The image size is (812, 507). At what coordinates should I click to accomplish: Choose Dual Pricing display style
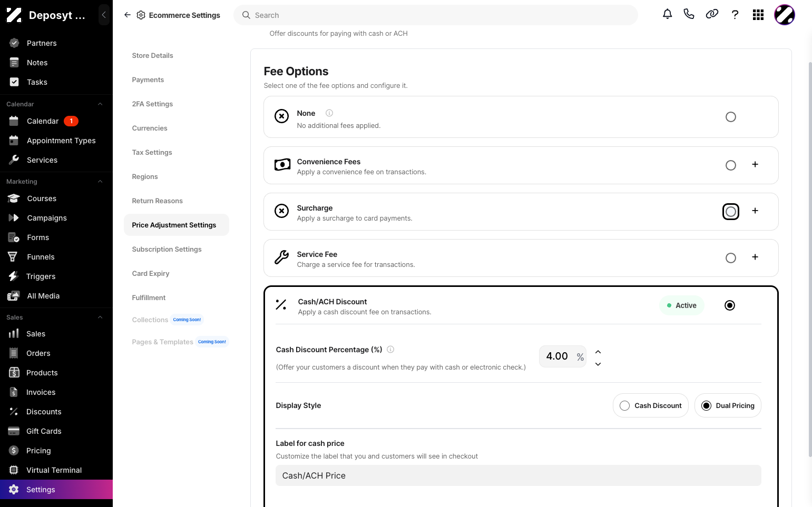(728, 405)
